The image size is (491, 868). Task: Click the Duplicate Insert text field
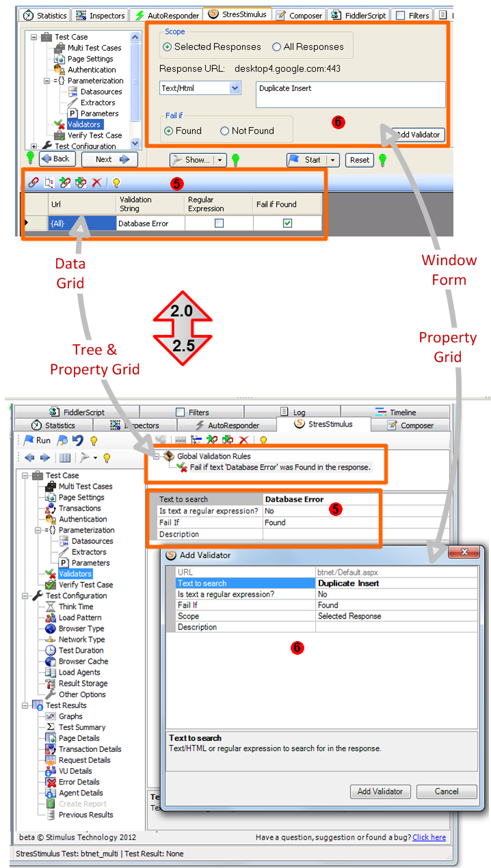(x=351, y=94)
